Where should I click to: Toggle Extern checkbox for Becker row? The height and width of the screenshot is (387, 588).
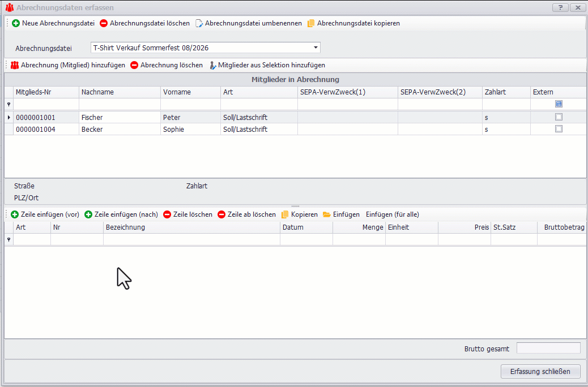(x=559, y=129)
